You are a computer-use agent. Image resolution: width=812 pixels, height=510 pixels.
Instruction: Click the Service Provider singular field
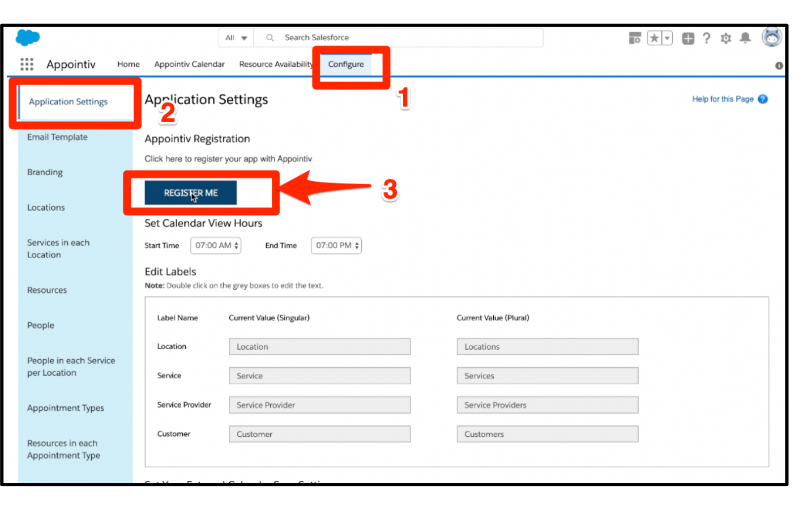click(320, 405)
